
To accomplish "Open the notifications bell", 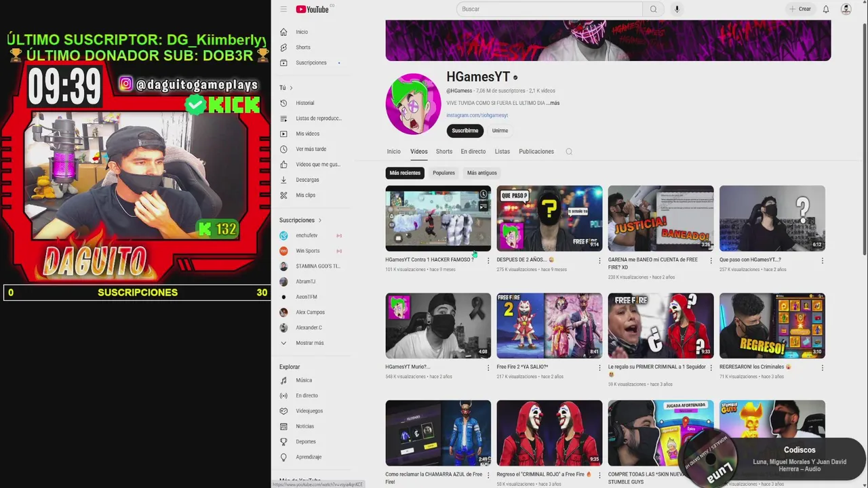I will tap(826, 9).
